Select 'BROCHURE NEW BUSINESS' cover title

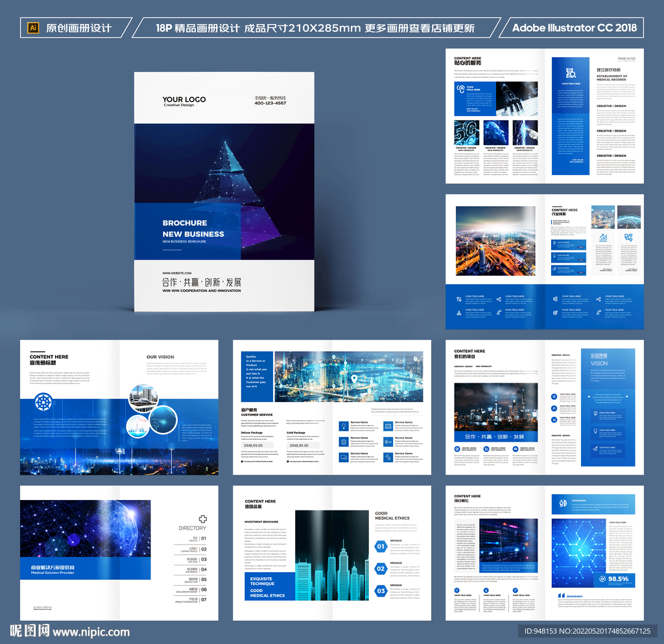[193, 228]
